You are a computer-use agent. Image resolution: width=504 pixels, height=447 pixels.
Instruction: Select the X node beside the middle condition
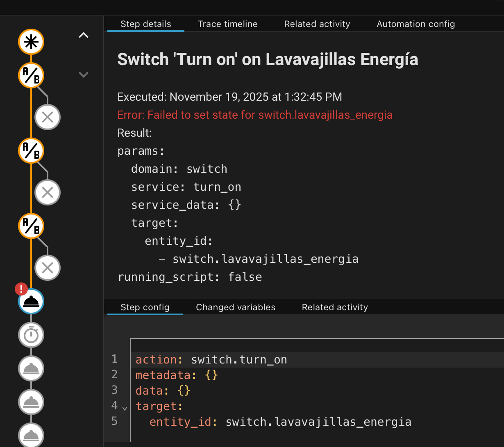point(48,192)
